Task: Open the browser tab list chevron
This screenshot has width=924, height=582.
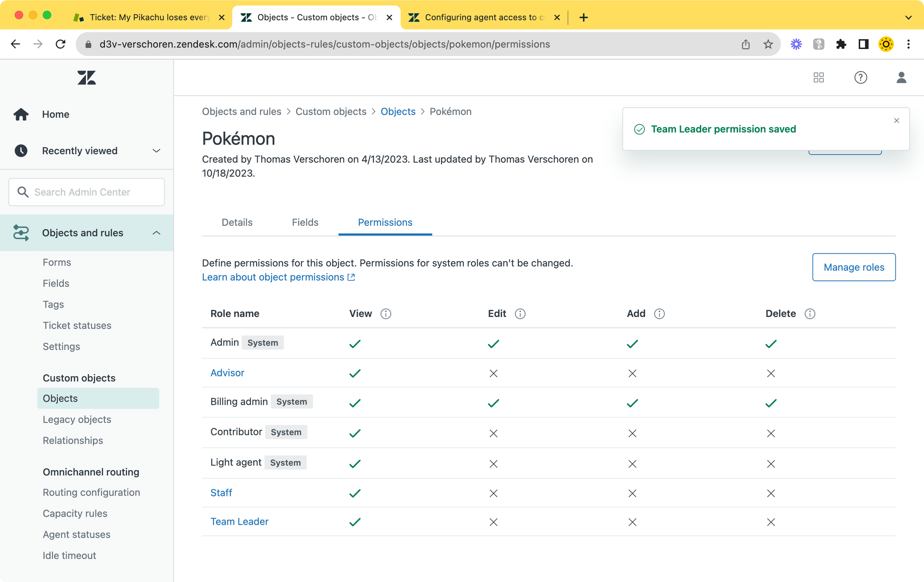Action: click(908, 18)
